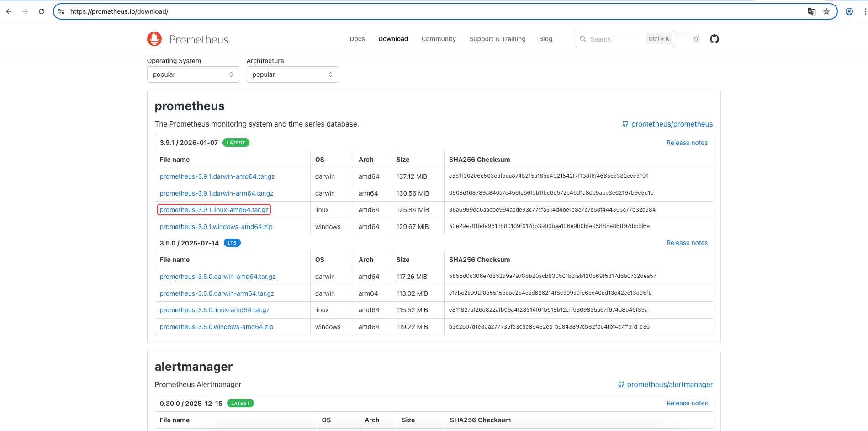The height and width of the screenshot is (431, 868).
Task: Bookmark this page with the star icon
Action: click(x=826, y=11)
